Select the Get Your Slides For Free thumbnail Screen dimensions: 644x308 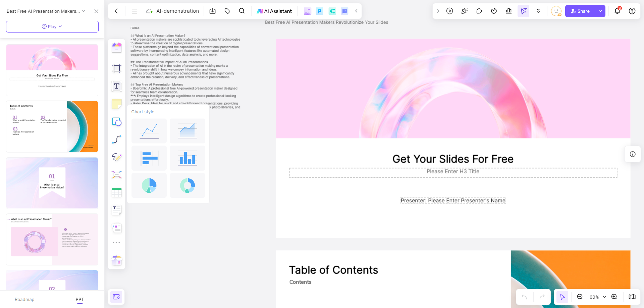pos(52,70)
